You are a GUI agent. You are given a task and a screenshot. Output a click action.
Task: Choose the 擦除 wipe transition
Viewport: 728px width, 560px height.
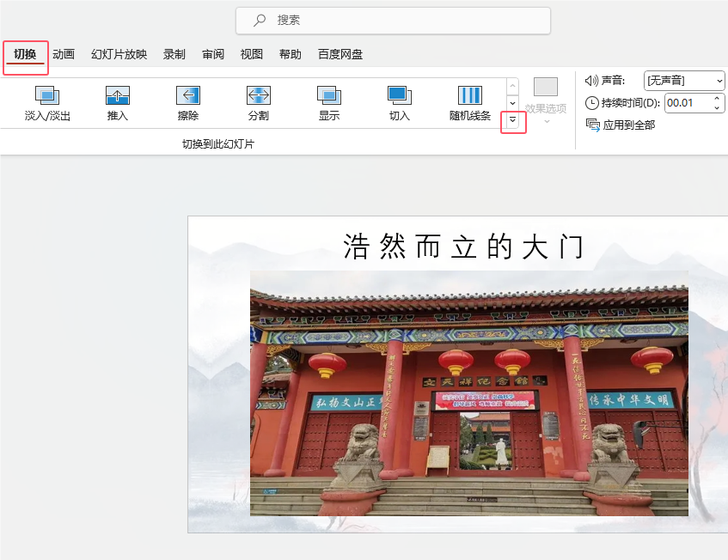tap(188, 103)
